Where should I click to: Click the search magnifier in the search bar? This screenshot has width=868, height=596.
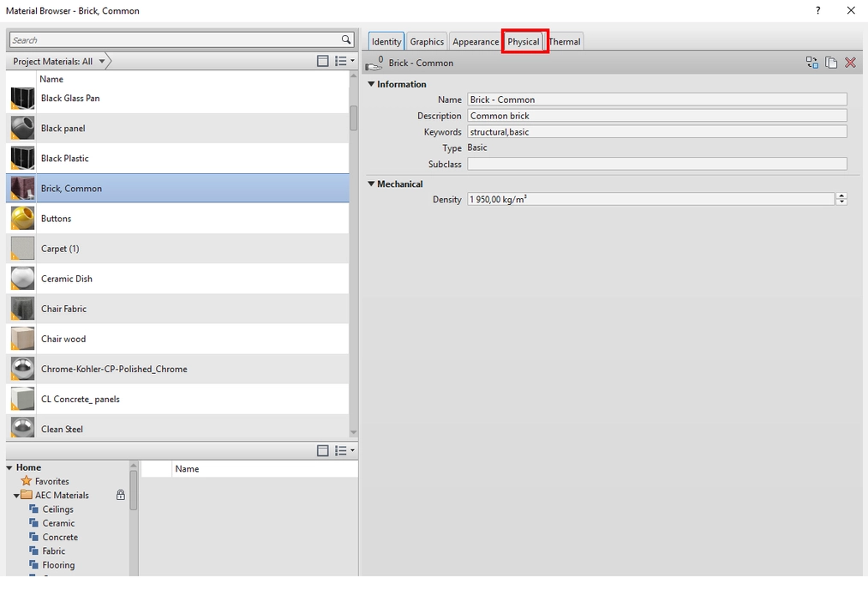[345, 39]
